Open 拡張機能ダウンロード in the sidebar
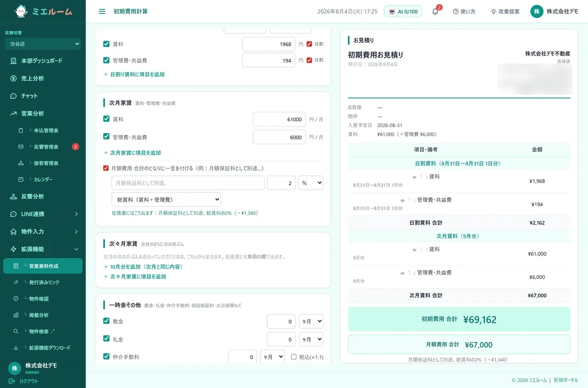Viewport: 588px width, 388px height. click(x=43, y=348)
